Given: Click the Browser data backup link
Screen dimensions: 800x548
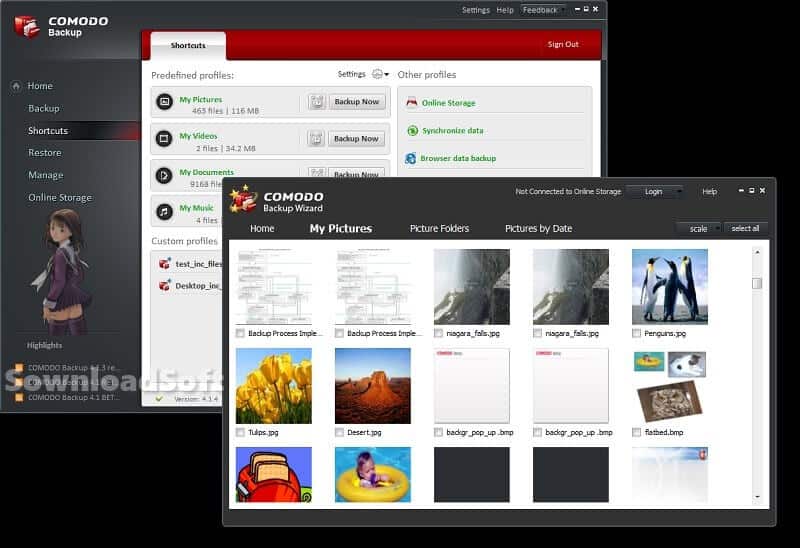Looking at the screenshot, I should click(458, 158).
